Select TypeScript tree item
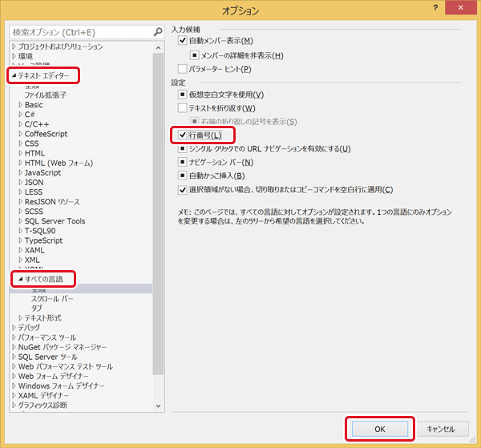The height and width of the screenshot is (448, 481). point(43,240)
